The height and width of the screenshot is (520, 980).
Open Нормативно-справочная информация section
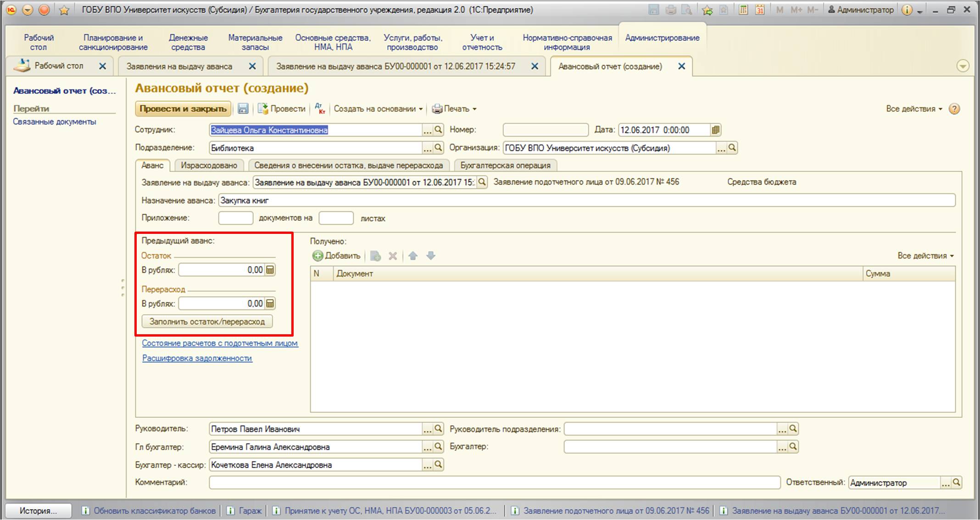pyautogui.click(x=567, y=42)
